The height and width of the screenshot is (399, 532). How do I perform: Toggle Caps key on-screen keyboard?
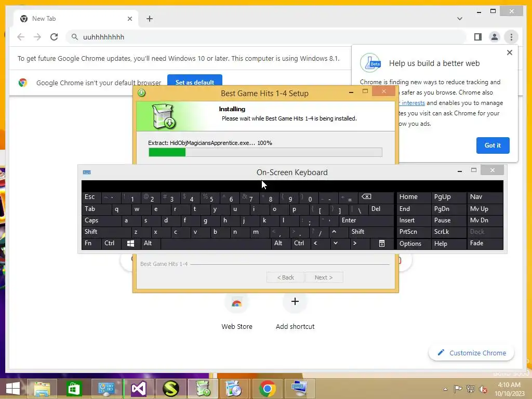click(x=101, y=220)
